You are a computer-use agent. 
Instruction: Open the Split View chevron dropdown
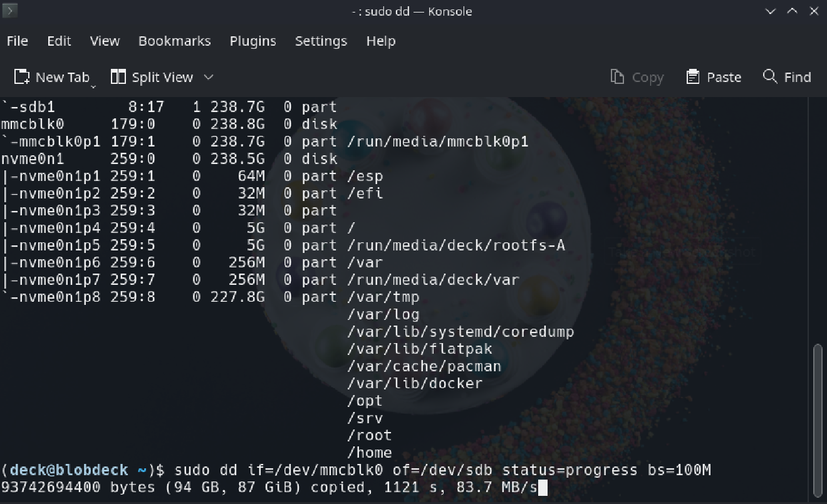(209, 77)
